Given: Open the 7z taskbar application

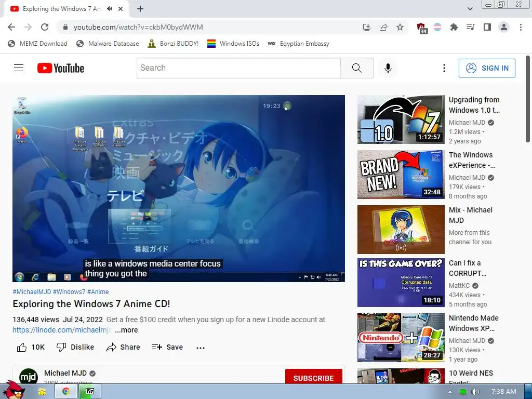Looking at the screenshot, I should click(89, 392).
